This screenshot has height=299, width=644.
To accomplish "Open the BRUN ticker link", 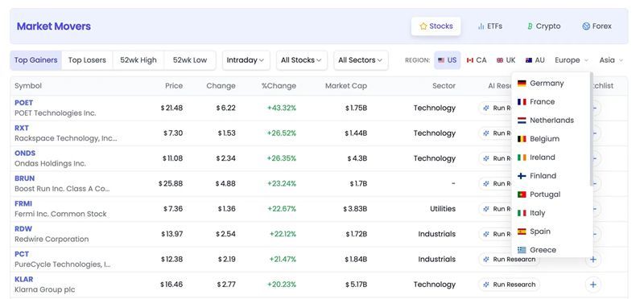I will [25, 178].
